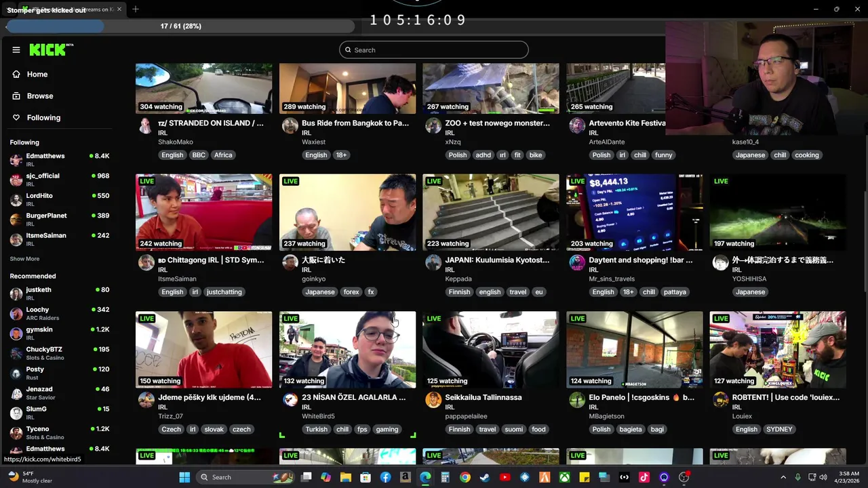Screen dimensions: 868x488
Task: Open Browse in sidebar
Action: point(39,96)
